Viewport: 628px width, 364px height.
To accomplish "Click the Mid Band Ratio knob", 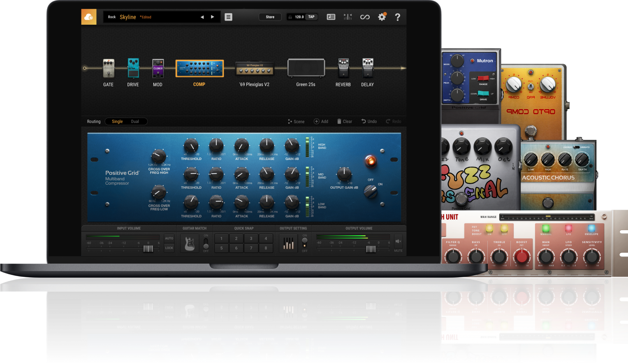I will pos(216,174).
